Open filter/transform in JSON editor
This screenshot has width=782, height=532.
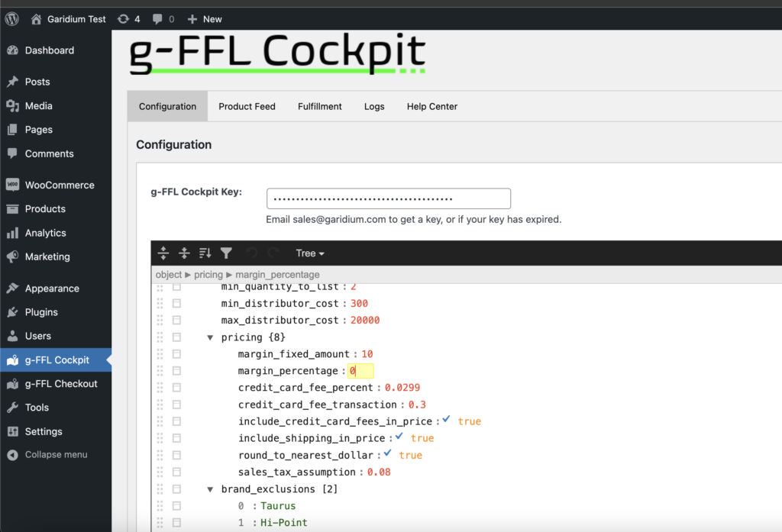pyautogui.click(x=226, y=253)
